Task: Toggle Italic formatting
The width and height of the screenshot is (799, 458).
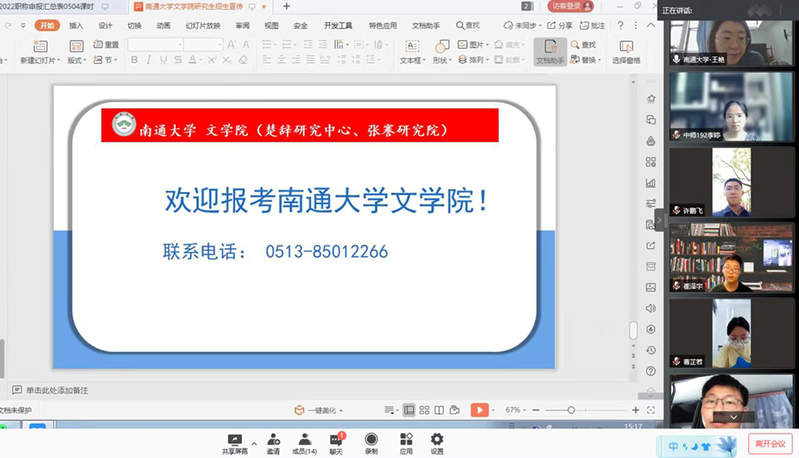Action: [148, 60]
